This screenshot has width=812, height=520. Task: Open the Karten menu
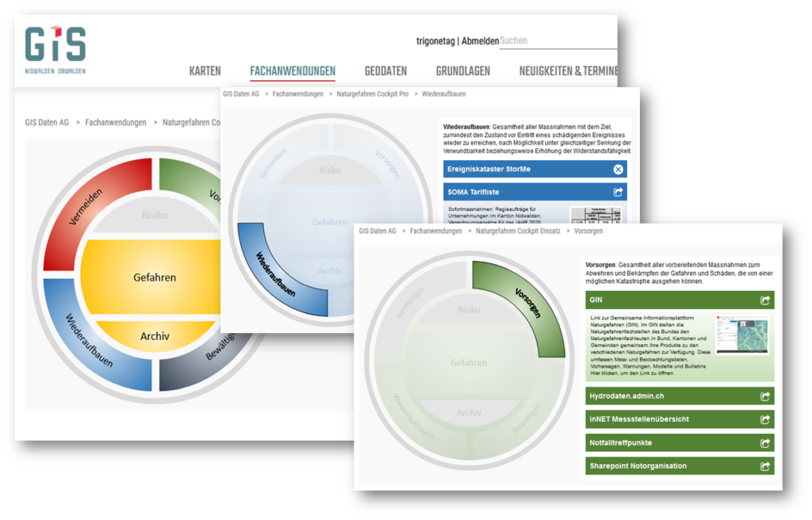[205, 71]
